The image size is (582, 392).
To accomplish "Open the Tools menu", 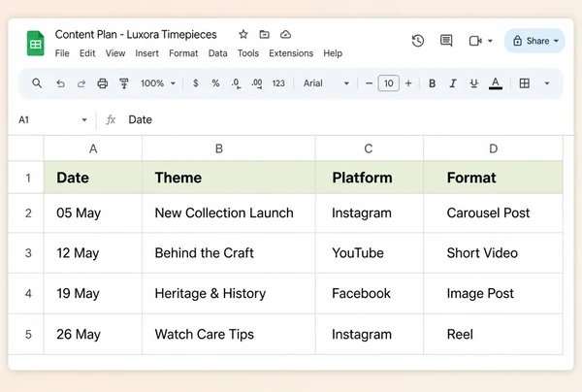I will pyautogui.click(x=248, y=53).
